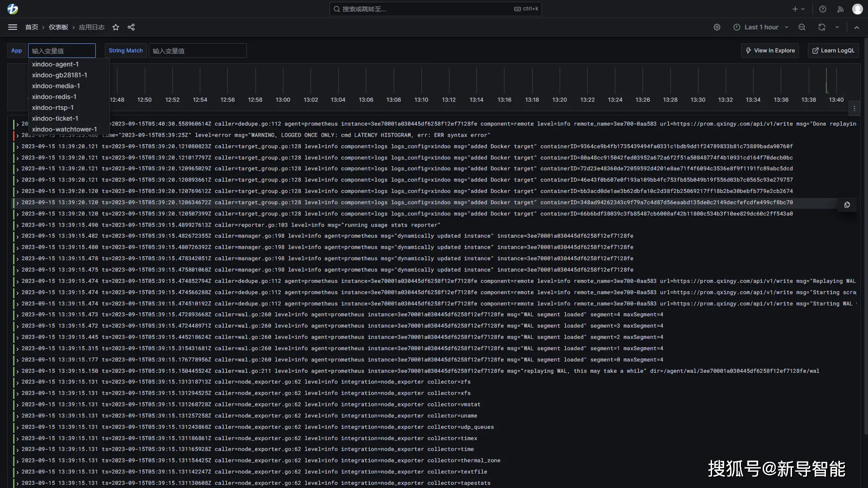The width and height of the screenshot is (868, 488).
Task: Navigate to 首页 menu item
Action: coord(31,27)
